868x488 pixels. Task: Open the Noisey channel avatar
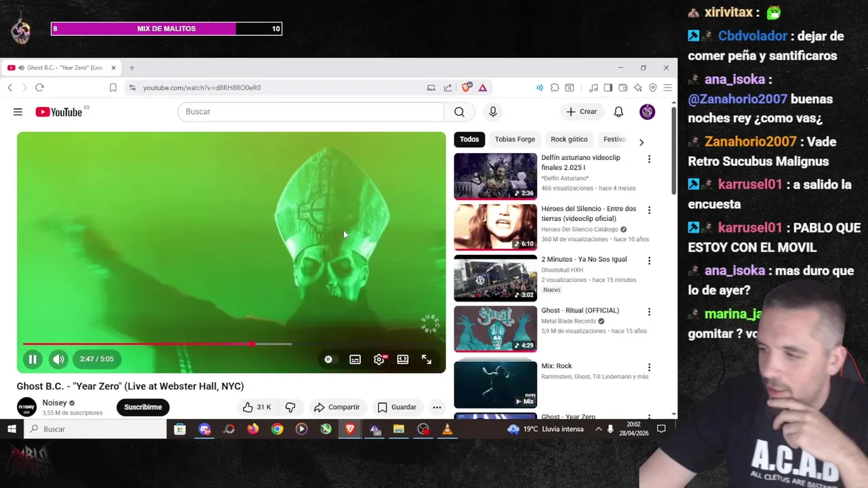pos(26,407)
